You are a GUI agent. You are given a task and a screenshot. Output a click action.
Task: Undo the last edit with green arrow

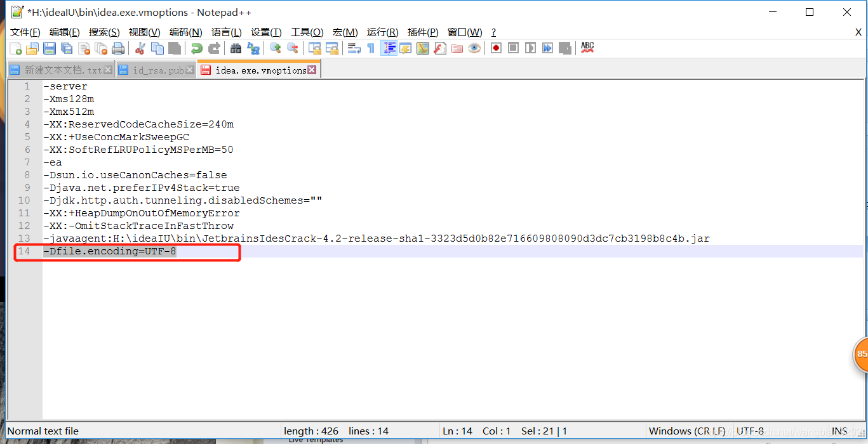(x=197, y=48)
